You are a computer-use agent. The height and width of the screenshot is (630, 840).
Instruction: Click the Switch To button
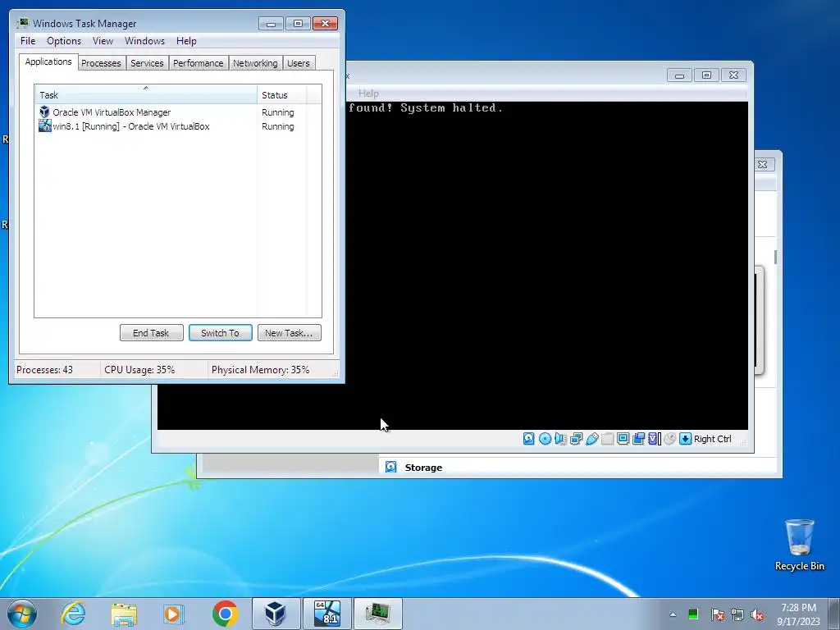click(220, 333)
